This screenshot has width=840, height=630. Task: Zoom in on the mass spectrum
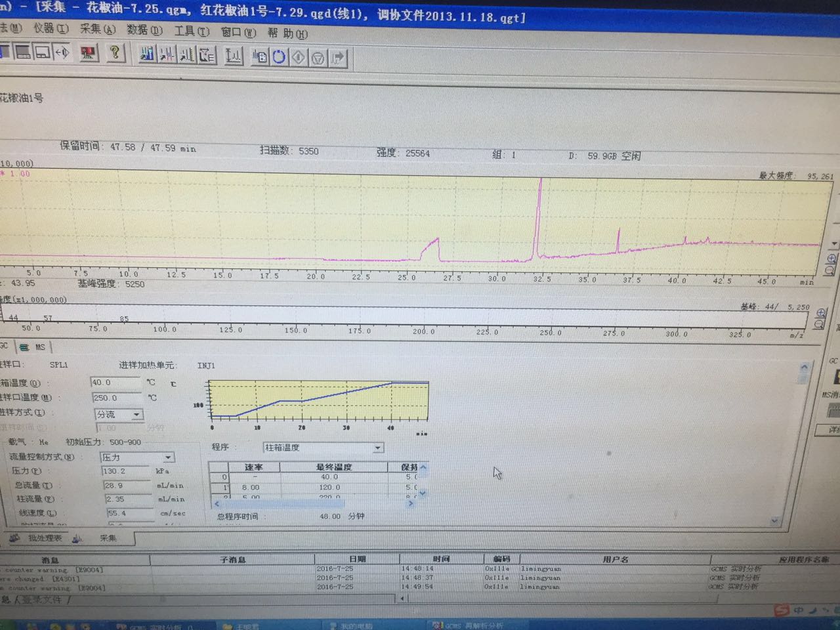point(820,313)
